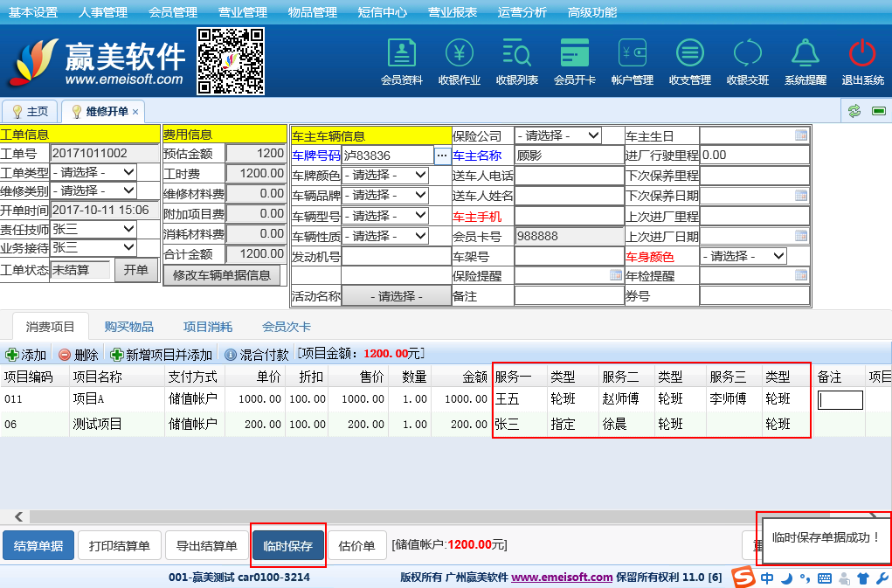Click the www.emeisoft.com footer link
The height and width of the screenshot is (588, 892).
562,578
